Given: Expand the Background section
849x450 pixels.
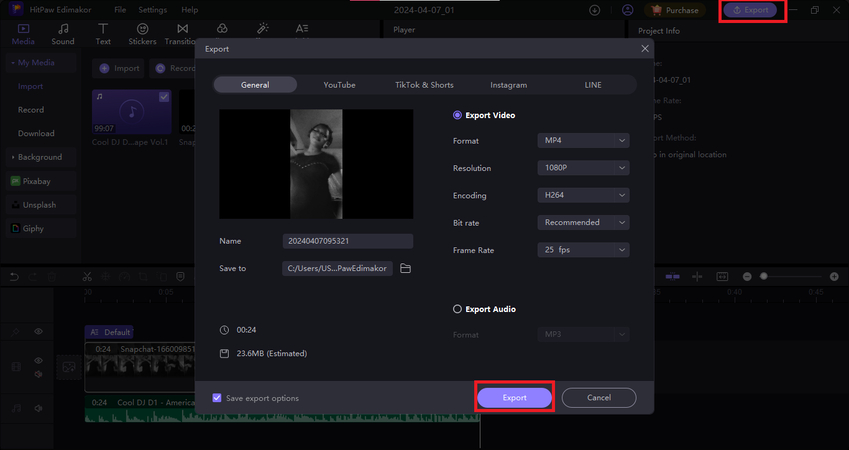Looking at the screenshot, I should [12, 157].
